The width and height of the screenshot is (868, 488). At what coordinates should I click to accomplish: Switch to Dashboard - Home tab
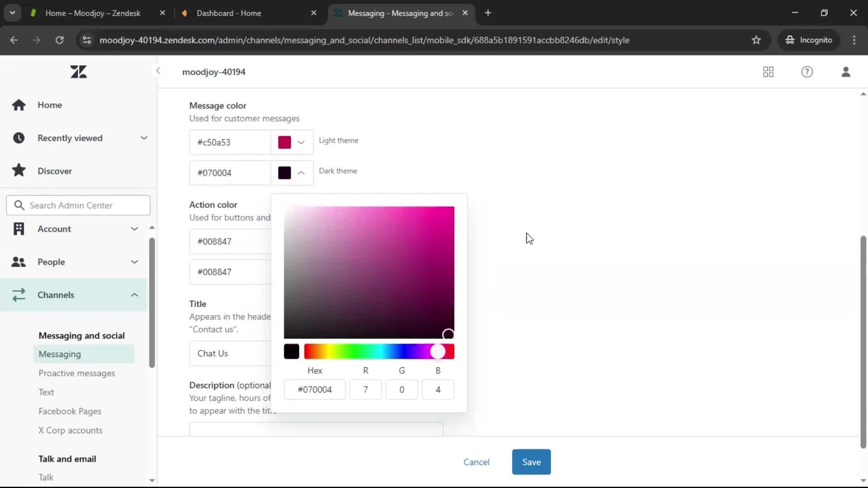pos(229,13)
